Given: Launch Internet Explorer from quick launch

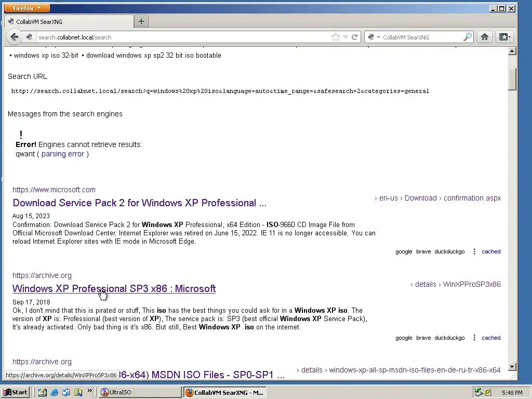Looking at the screenshot, I should (x=54, y=392).
